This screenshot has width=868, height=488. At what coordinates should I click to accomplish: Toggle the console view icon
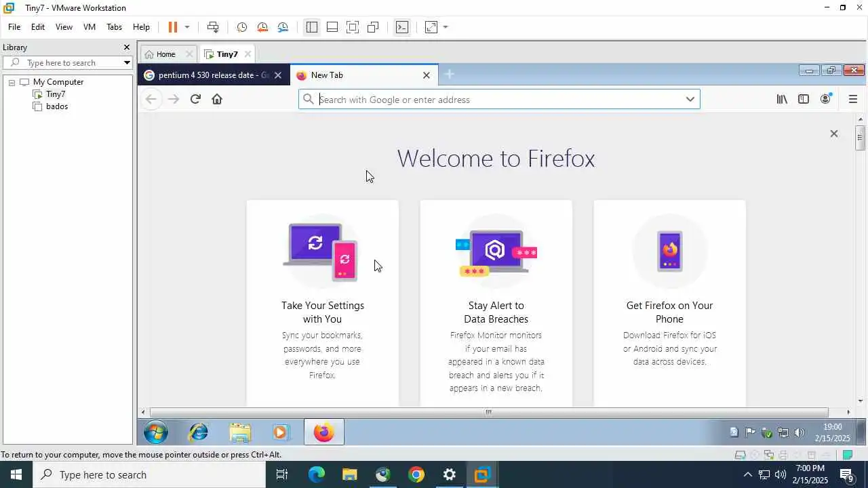[402, 27]
